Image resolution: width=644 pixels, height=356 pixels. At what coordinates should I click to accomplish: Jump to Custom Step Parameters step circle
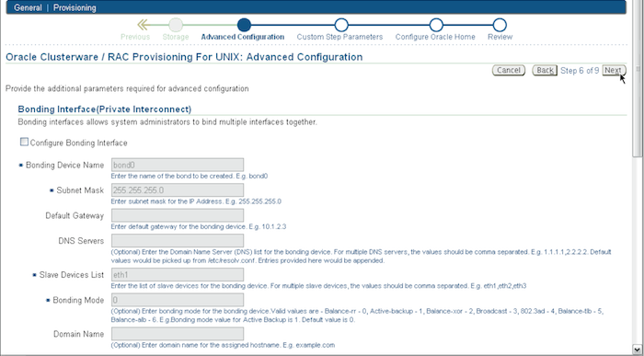(x=341, y=25)
